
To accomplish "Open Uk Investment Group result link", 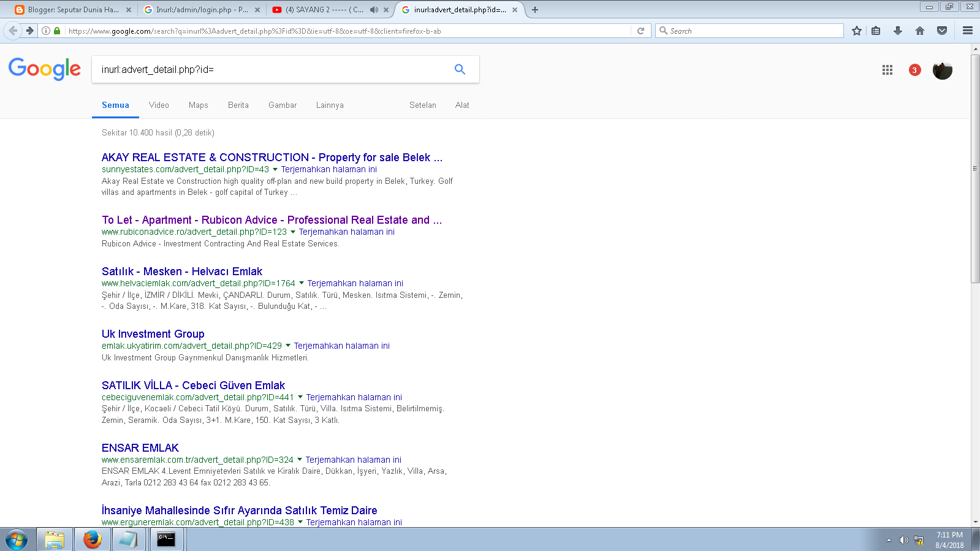I will pos(153,334).
